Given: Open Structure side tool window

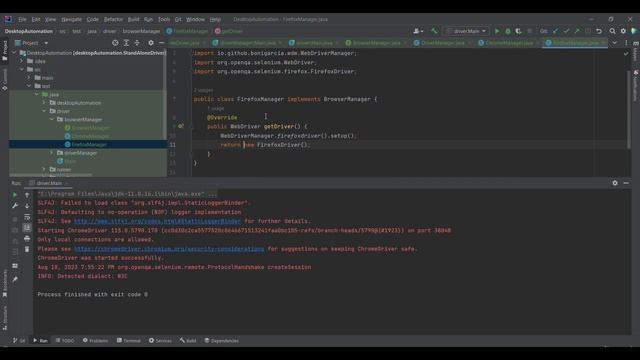Looking at the screenshot, I should click(5, 318).
